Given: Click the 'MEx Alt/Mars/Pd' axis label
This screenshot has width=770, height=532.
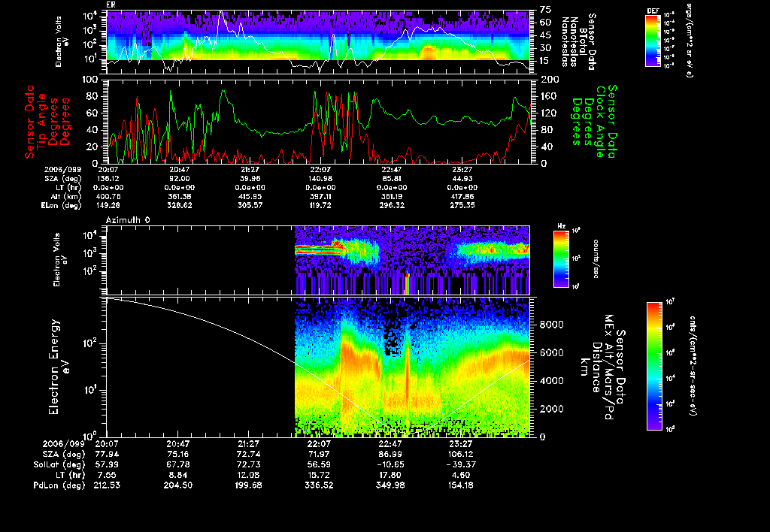Looking at the screenshot, I should tap(609, 367).
